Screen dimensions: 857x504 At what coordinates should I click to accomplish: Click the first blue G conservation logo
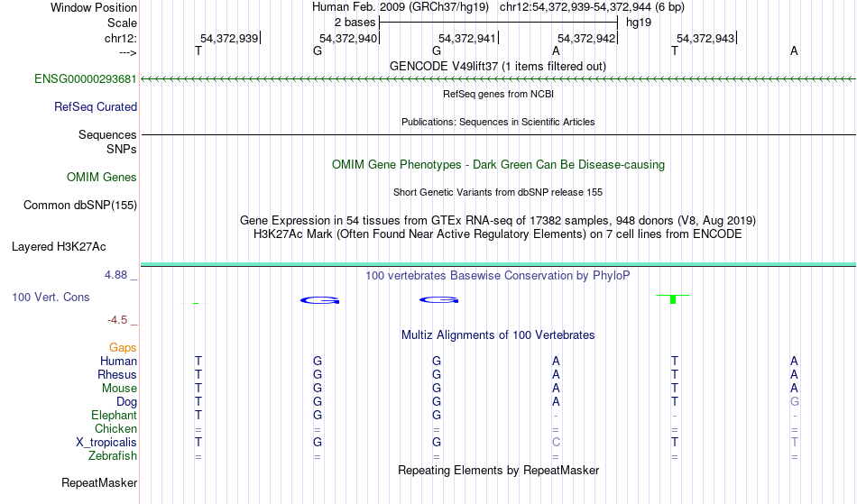[320, 300]
